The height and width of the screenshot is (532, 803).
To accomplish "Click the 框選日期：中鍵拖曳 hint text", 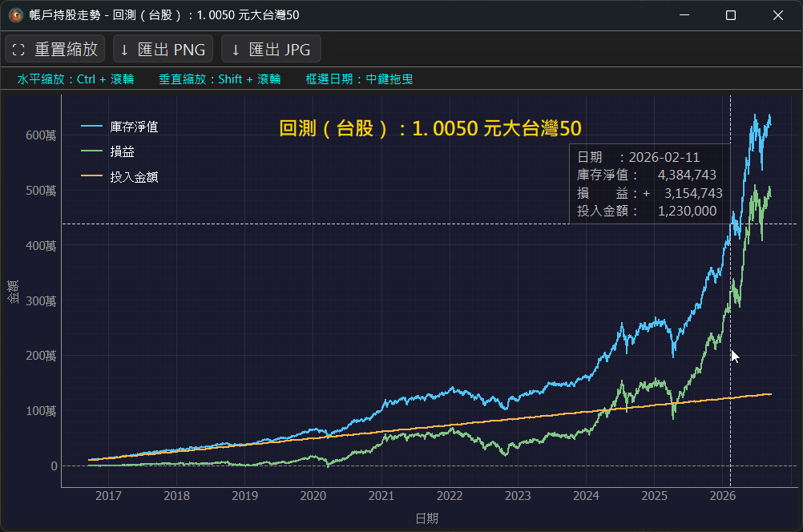I will (x=359, y=79).
